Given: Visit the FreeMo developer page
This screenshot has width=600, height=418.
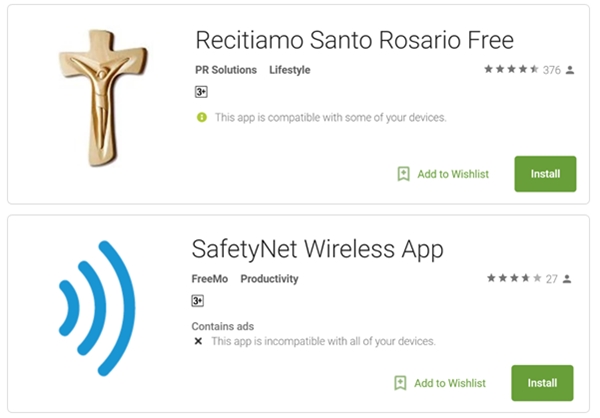Looking at the screenshot, I should pos(209,279).
